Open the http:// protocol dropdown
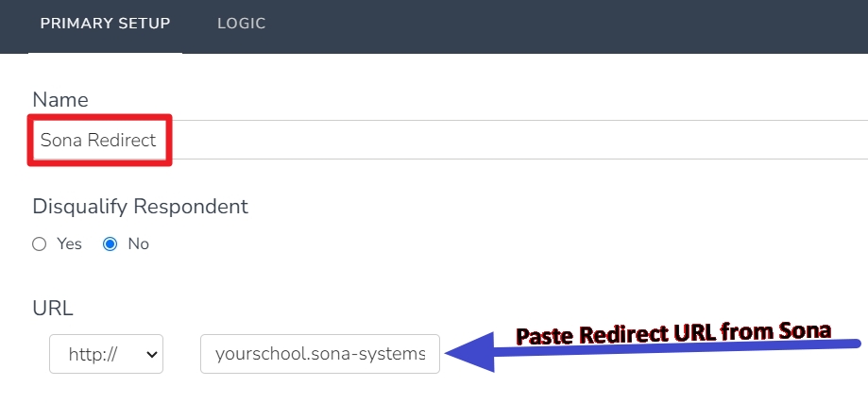This screenshot has height=403, width=868. [x=107, y=354]
